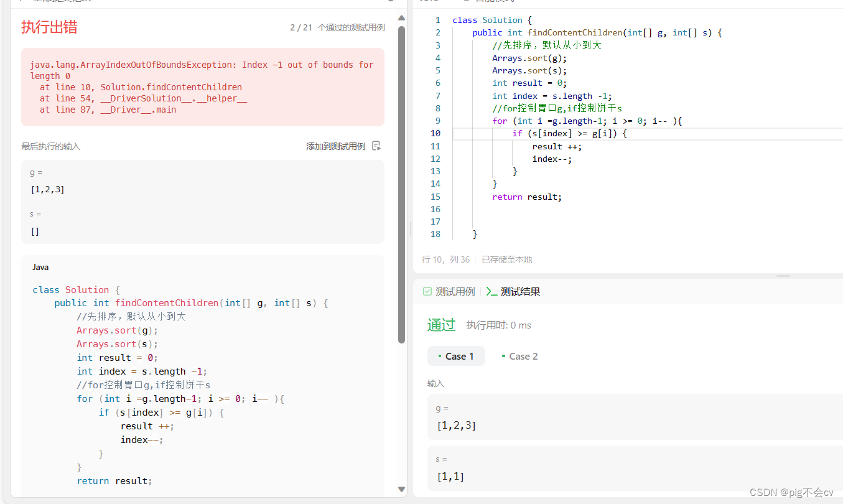
Task: Click the terminal icon of 测试结果 tab
Action: coord(491,291)
